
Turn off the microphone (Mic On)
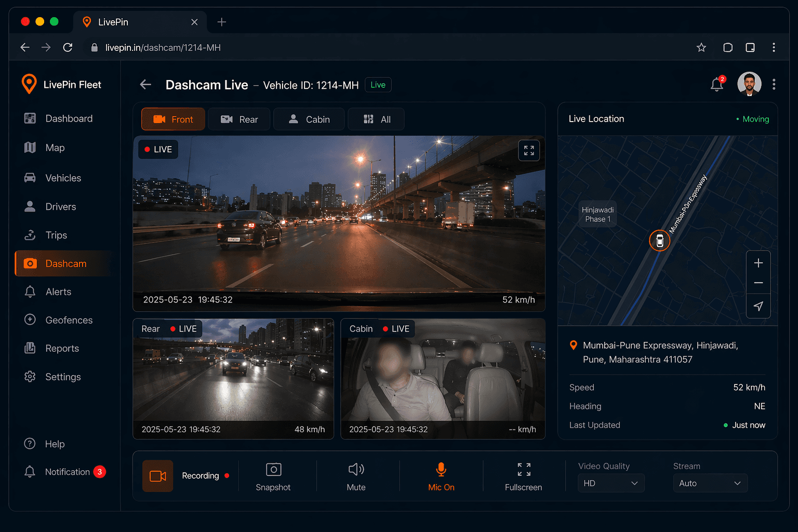point(441,476)
